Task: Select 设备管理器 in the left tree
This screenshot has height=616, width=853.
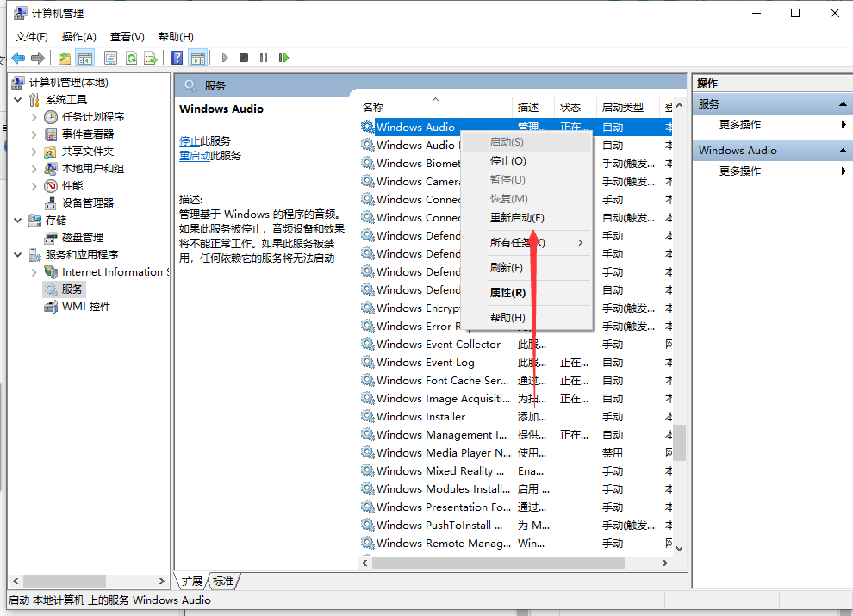Action: [x=88, y=202]
